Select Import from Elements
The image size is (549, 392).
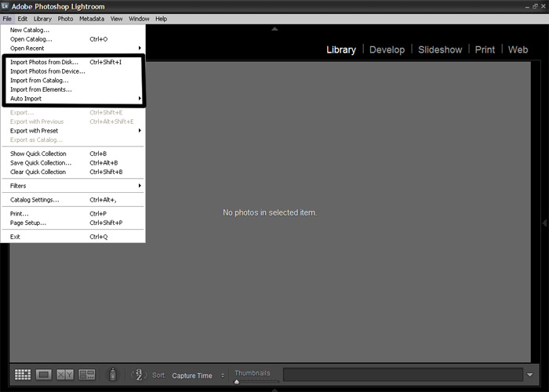[x=73, y=89]
